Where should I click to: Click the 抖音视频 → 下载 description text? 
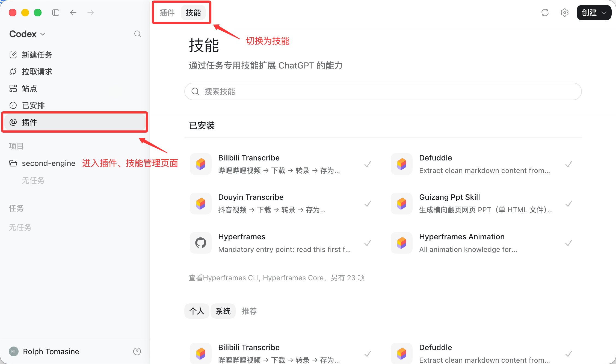[272, 210]
